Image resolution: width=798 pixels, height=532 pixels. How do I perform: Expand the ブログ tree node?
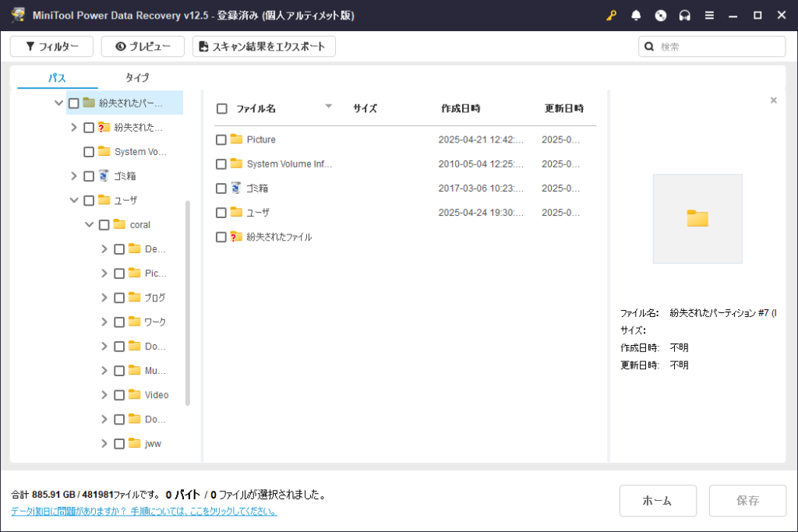104,298
